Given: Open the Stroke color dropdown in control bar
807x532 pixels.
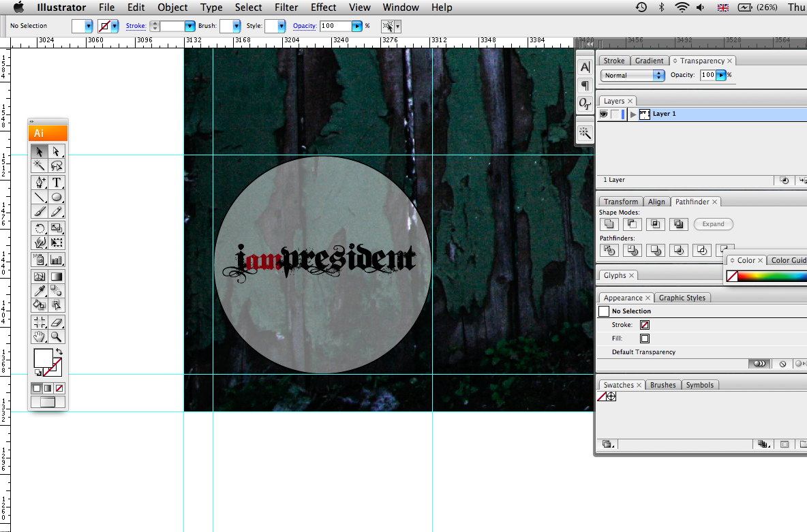Looking at the screenshot, I should [x=115, y=26].
